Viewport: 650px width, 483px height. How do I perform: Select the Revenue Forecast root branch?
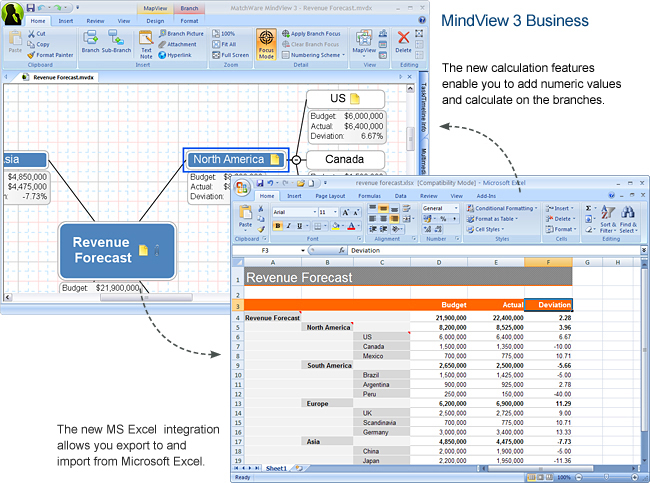pyautogui.click(x=117, y=251)
